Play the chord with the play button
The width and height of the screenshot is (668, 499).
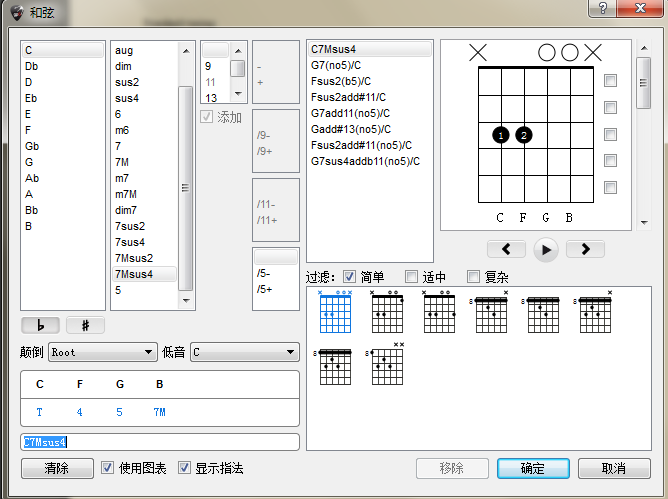point(545,249)
